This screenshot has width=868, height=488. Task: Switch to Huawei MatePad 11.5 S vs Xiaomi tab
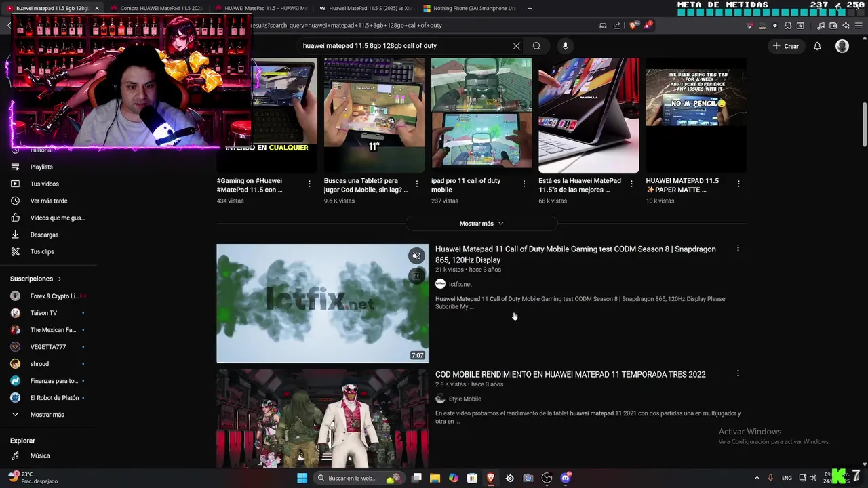pos(363,8)
